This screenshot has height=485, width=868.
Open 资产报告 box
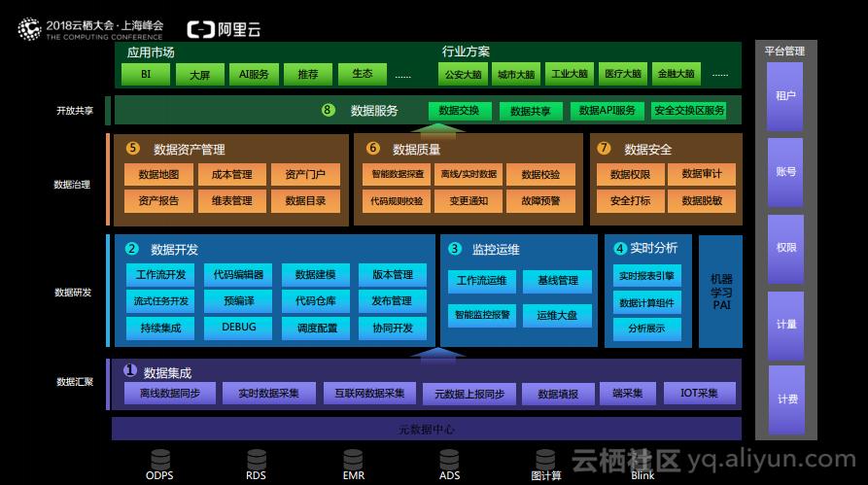click(158, 201)
